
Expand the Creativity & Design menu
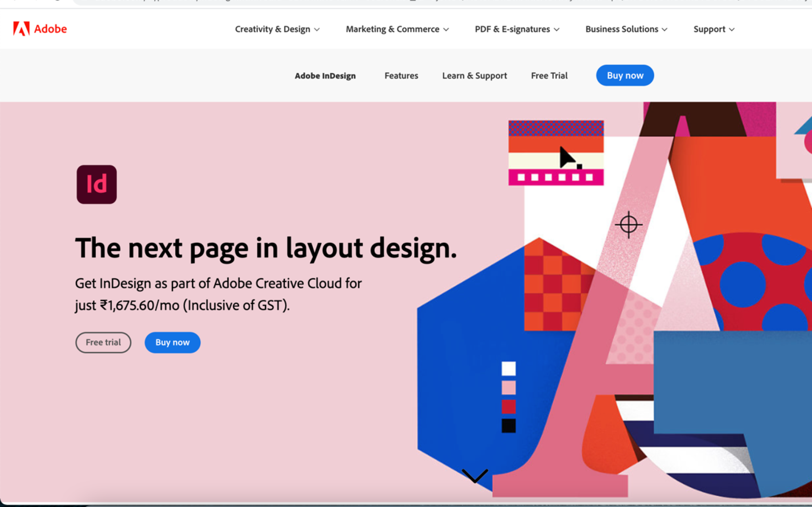[x=277, y=29]
